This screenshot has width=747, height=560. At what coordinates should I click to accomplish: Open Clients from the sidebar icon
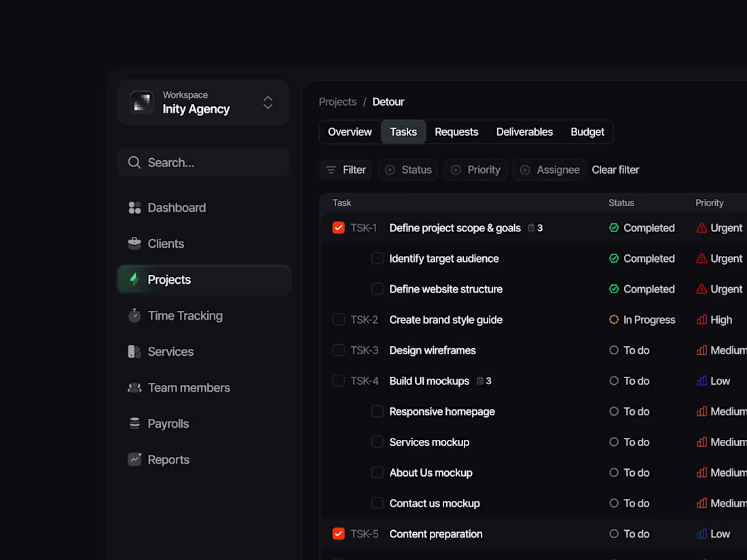coord(134,243)
